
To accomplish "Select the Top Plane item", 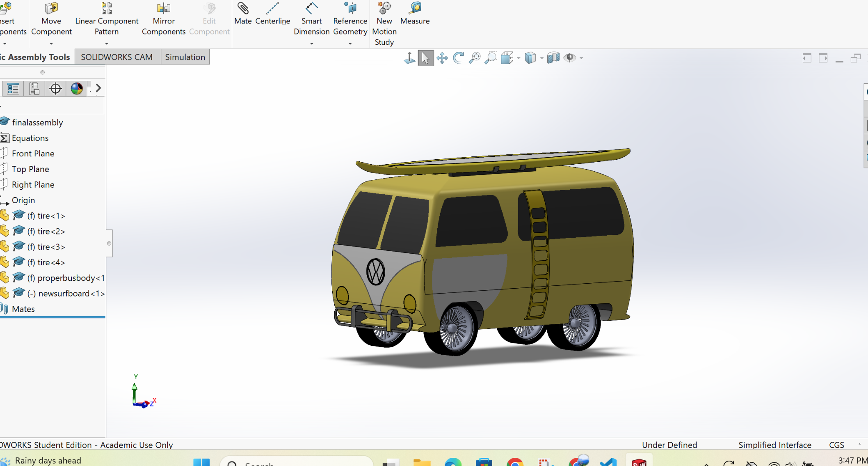I will tap(30, 169).
